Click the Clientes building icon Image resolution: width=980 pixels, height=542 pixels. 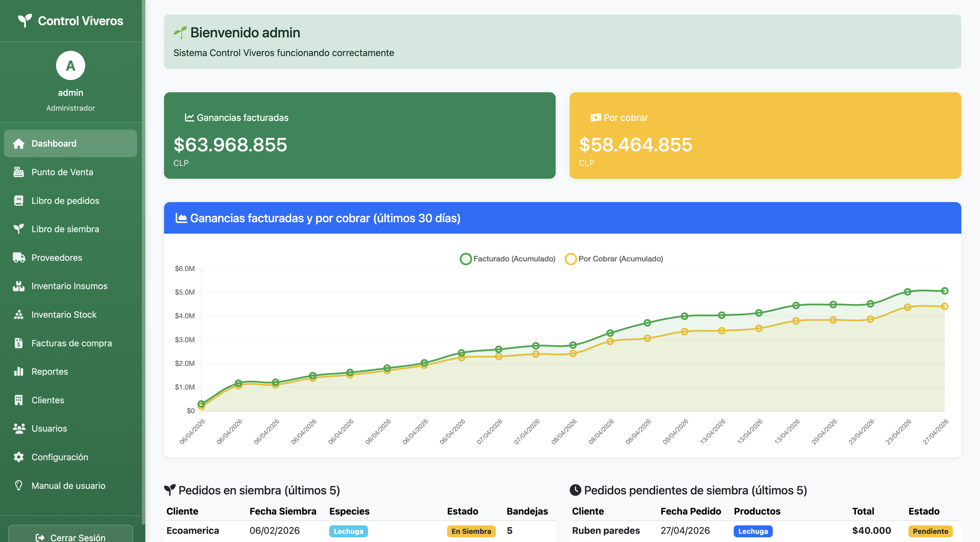[19, 400]
